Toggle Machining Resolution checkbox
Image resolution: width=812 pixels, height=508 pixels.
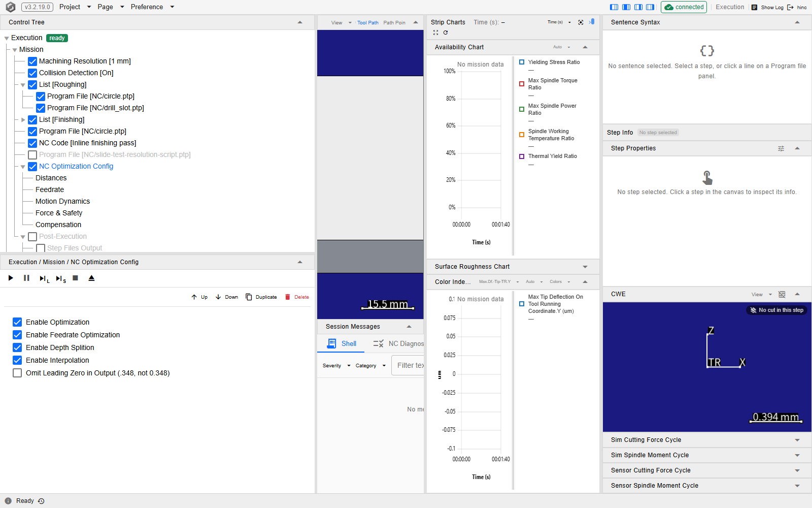32,61
